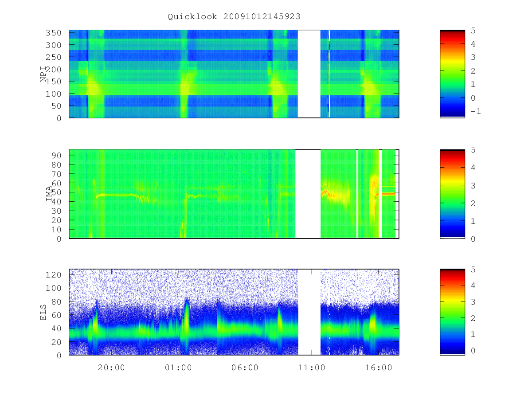Viewport: 532px width, 399px height.
Task: Click the 06:00 time tick label
Action: [245, 368]
